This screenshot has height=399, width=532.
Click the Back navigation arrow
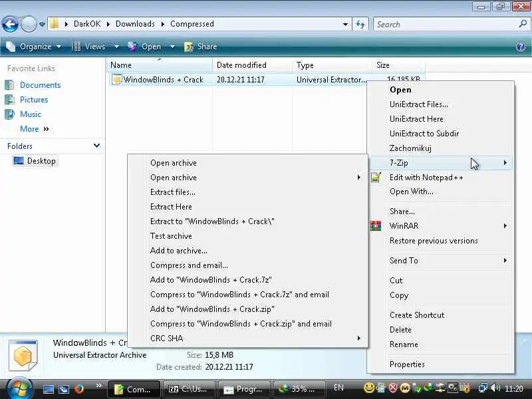point(10,25)
